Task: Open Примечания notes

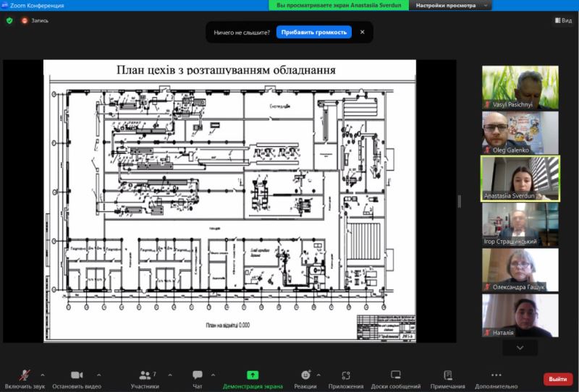Action: [447, 375]
